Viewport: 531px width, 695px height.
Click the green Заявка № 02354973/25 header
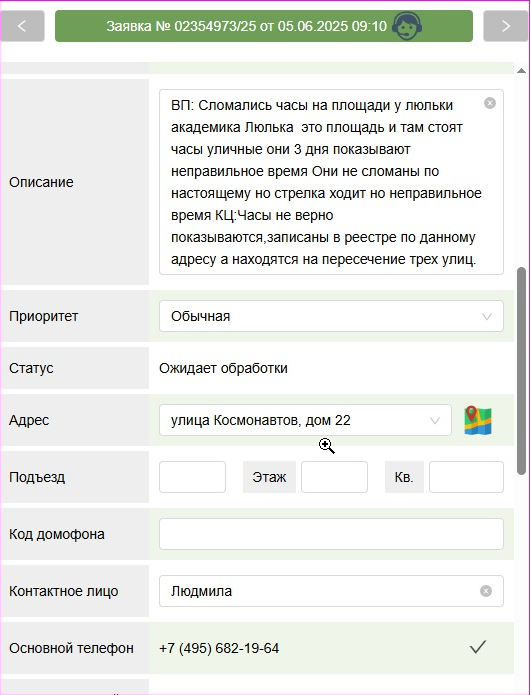[x=264, y=26]
